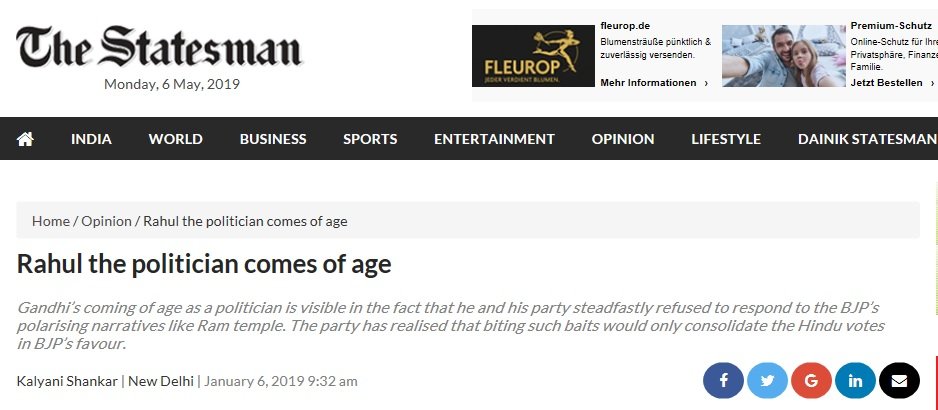Open the Entertainment section
This screenshot has height=410, width=938.
(494, 139)
